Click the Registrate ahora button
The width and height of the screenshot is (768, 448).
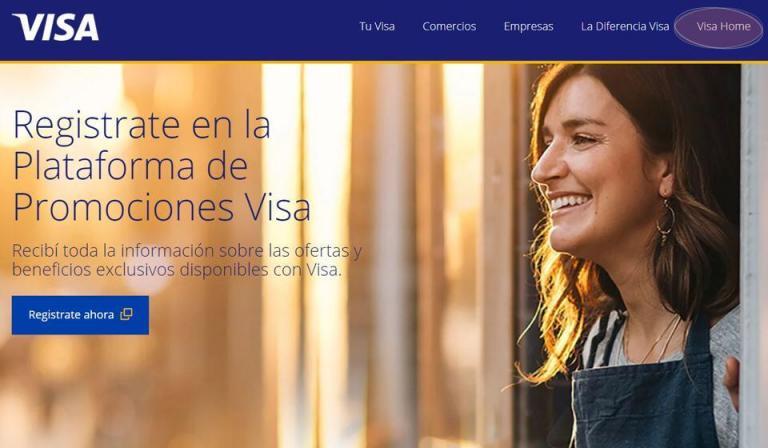(x=80, y=315)
